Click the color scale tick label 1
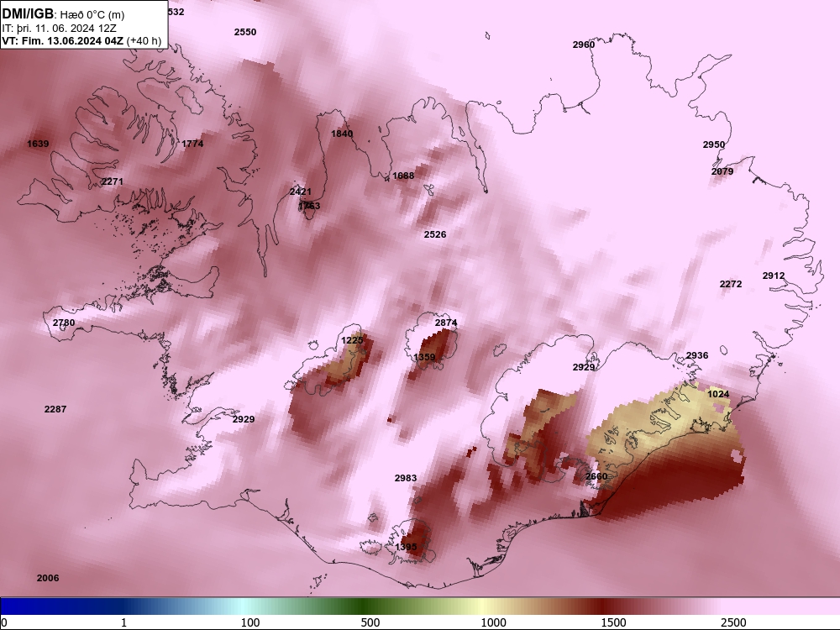This screenshot has height=630, width=840. pos(123,622)
